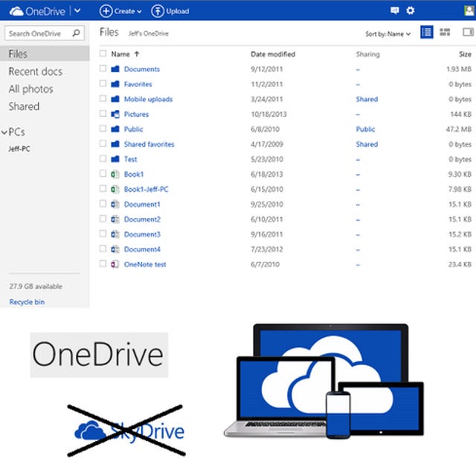The image size is (476, 476).
Task: Click the Date modified column header
Action: pos(273,54)
